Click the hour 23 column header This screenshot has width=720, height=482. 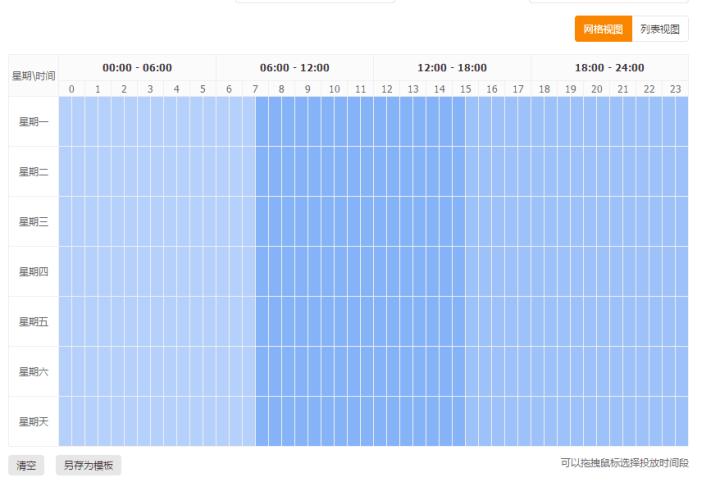(676, 89)
